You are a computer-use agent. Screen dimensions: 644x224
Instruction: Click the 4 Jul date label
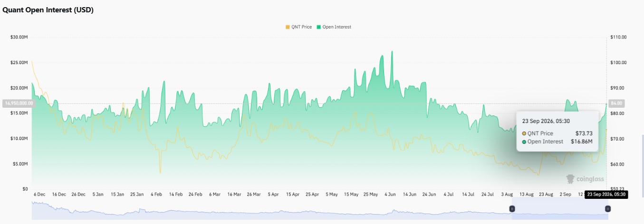click(448, 194)
